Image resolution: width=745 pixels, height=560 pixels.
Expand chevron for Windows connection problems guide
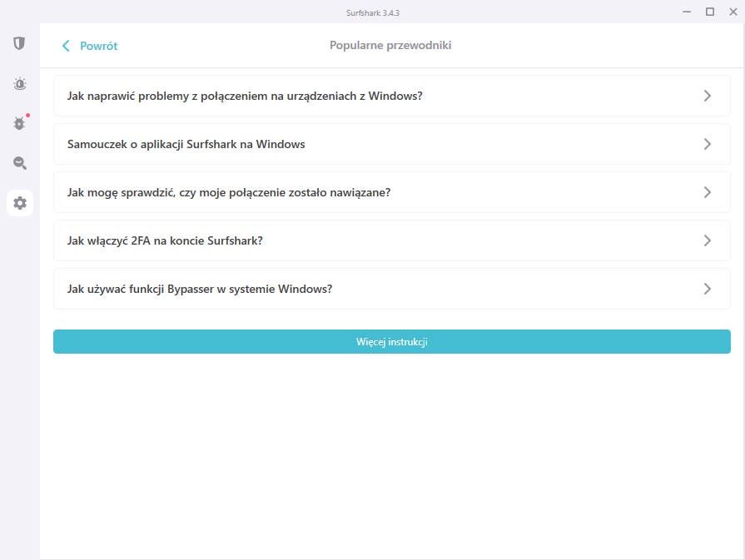point(707,96)
